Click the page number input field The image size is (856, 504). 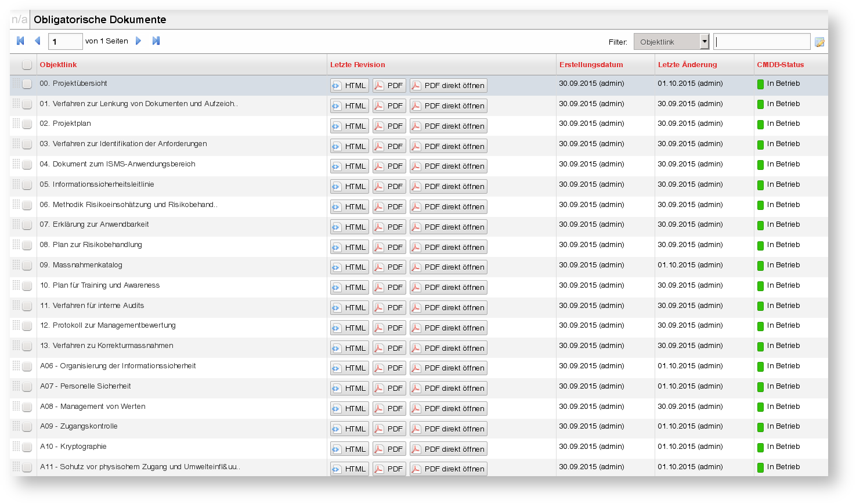pos(65,41)
